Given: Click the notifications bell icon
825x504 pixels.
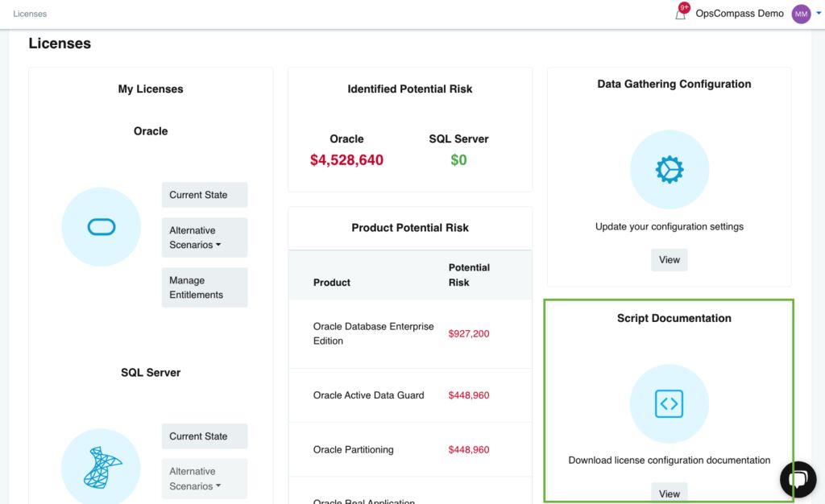Looking at the screenshot, I should click(x=681, y=14).
